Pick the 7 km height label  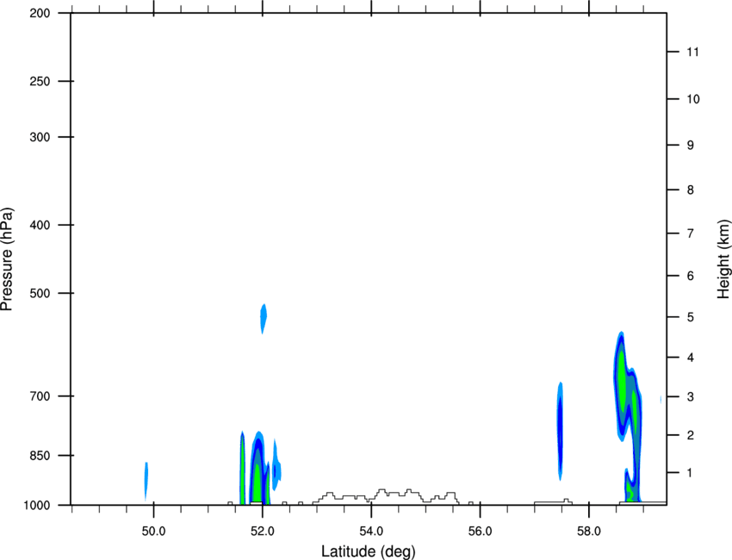[691, 233]
